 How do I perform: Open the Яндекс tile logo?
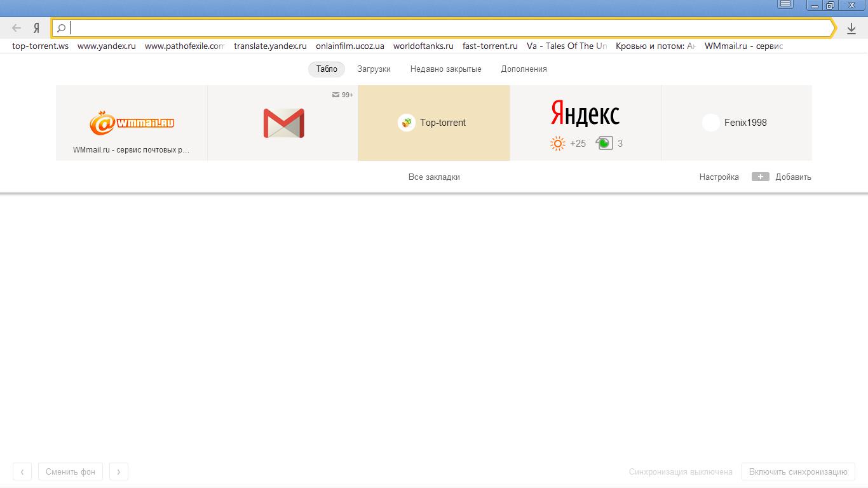(x=585, y=112)
